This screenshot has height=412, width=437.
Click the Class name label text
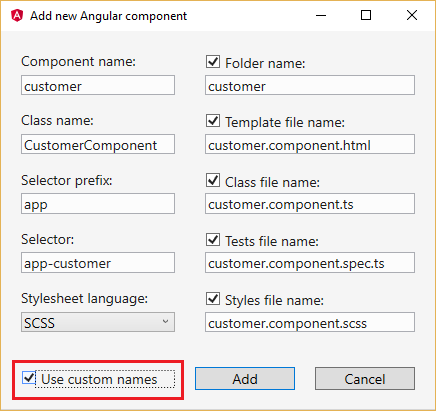point(57,120)
